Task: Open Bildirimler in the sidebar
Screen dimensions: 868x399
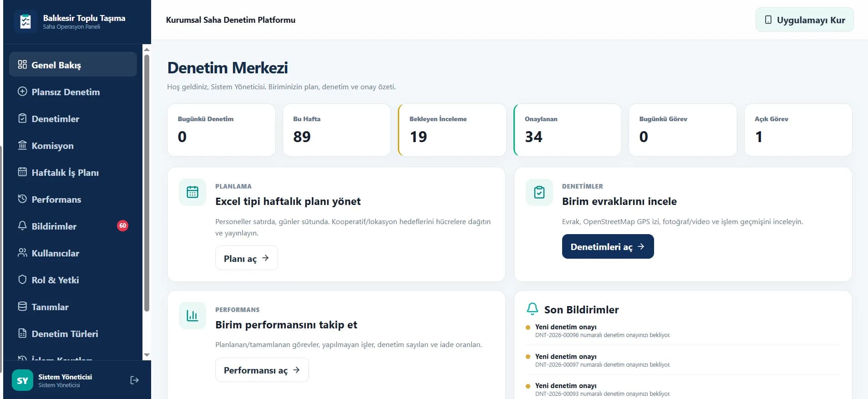Action: [73, 226]
